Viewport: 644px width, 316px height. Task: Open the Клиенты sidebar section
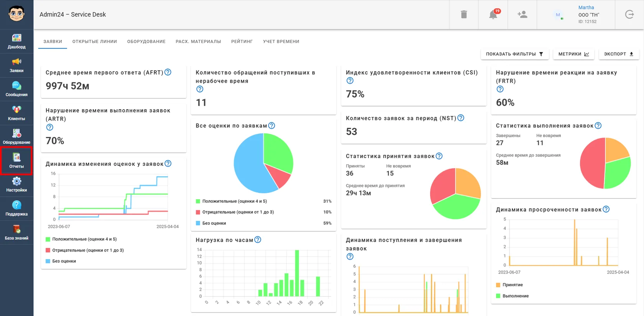[16, 113]
